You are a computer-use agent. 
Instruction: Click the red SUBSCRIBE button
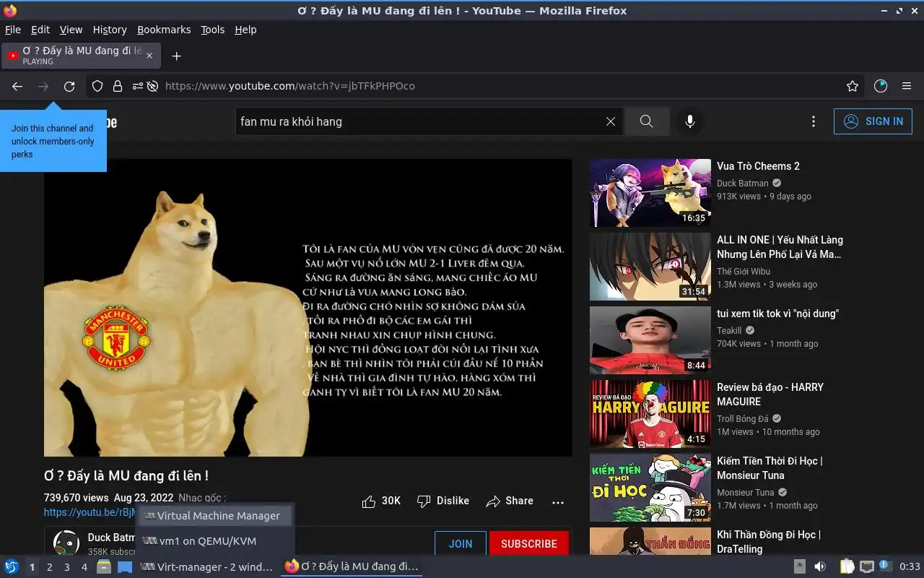point(529,544)
